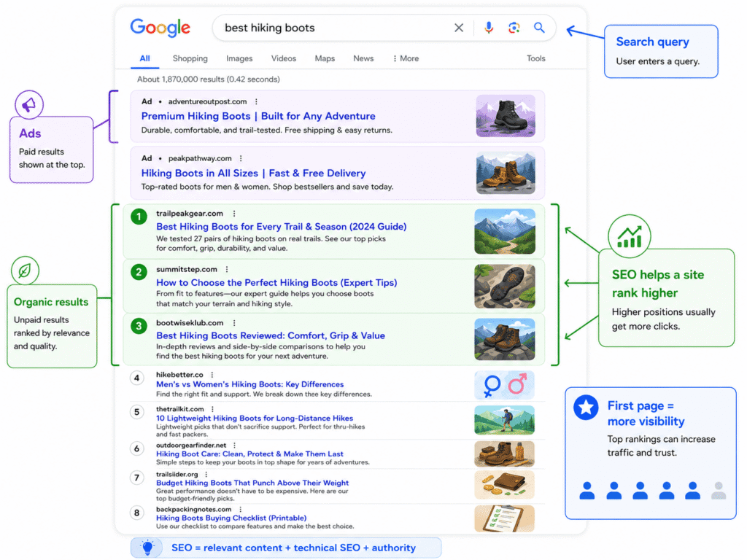The image size is (747, 560).
Task: Open Google Lens image search icon
Action: tap(514, 28)
